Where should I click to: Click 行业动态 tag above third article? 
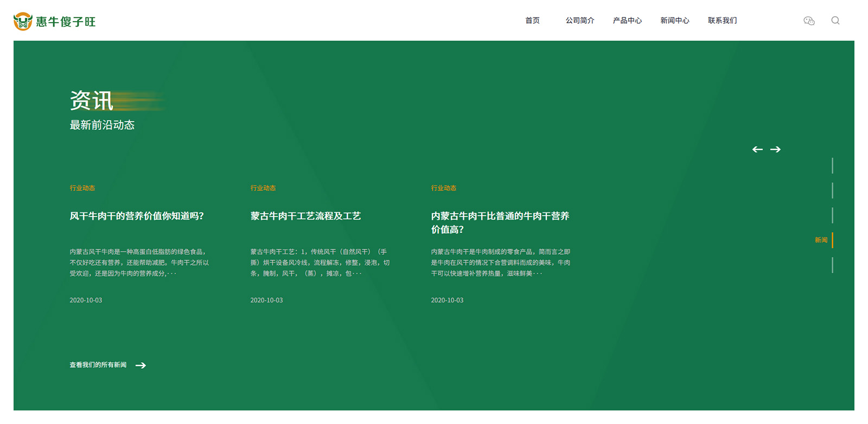pos(444,188)
